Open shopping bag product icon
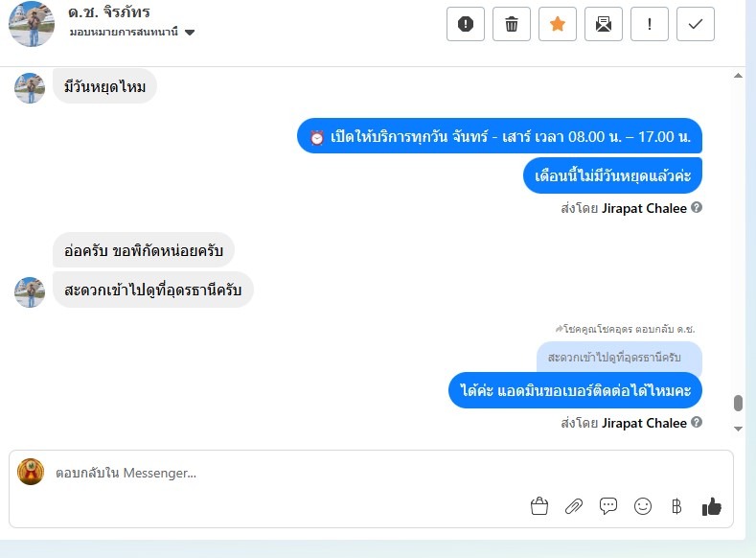This screenshot has height=558, width=756. click(x=539, y=506)
